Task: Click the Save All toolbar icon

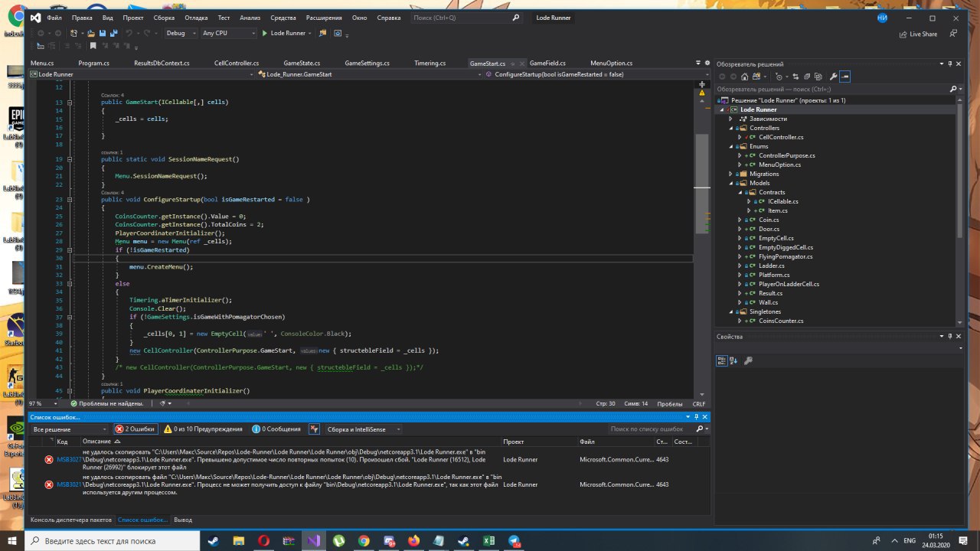Action: tap(113, 33)
